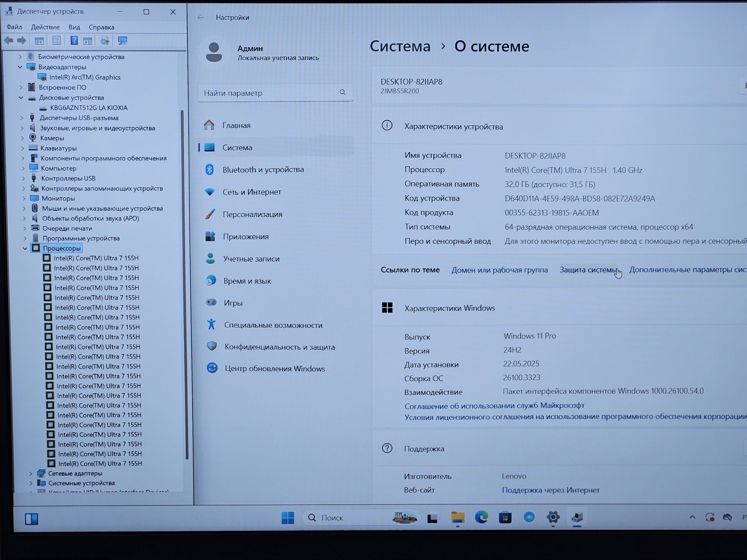This screenshot has width=747, height=560.
Task: Click the Settings gear on the taskbar
Action: pyautogui.click(x=553, y=517)
